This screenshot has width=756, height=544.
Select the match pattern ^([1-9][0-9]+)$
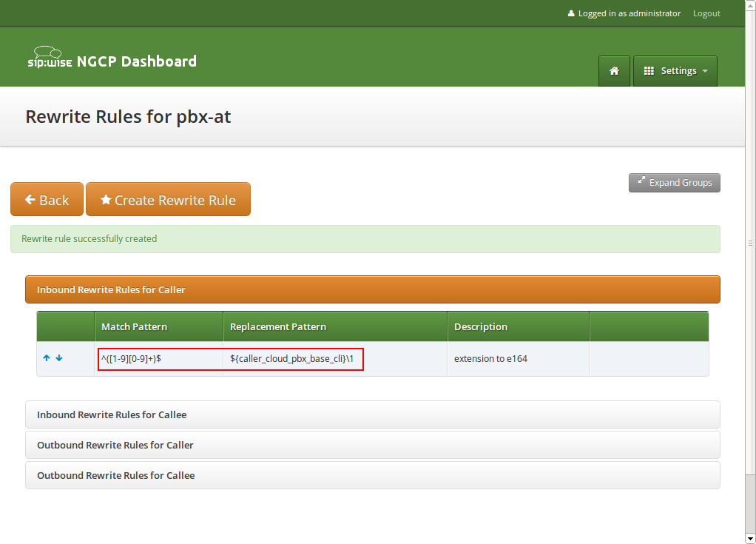tap(131, 358)
